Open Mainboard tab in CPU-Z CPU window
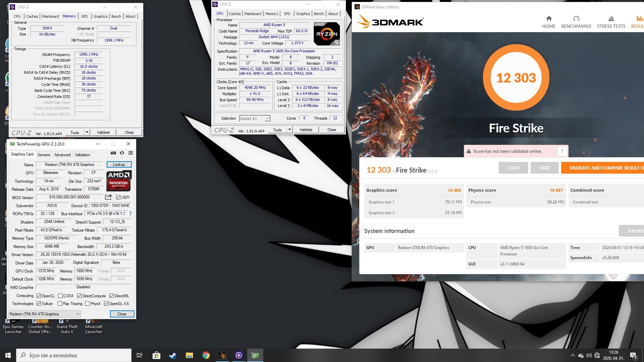The width and height of the screenshot is (644, 362). click(253, 14)
